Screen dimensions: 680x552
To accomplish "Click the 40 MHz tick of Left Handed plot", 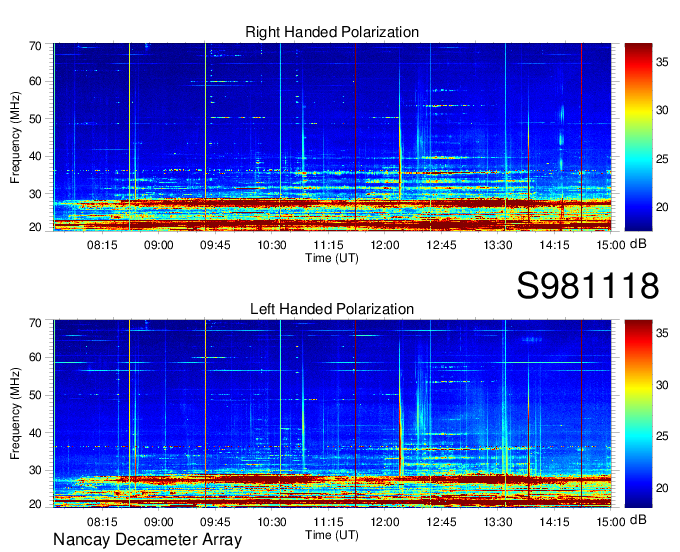I will pyautogui.click(x=35, y=433).
